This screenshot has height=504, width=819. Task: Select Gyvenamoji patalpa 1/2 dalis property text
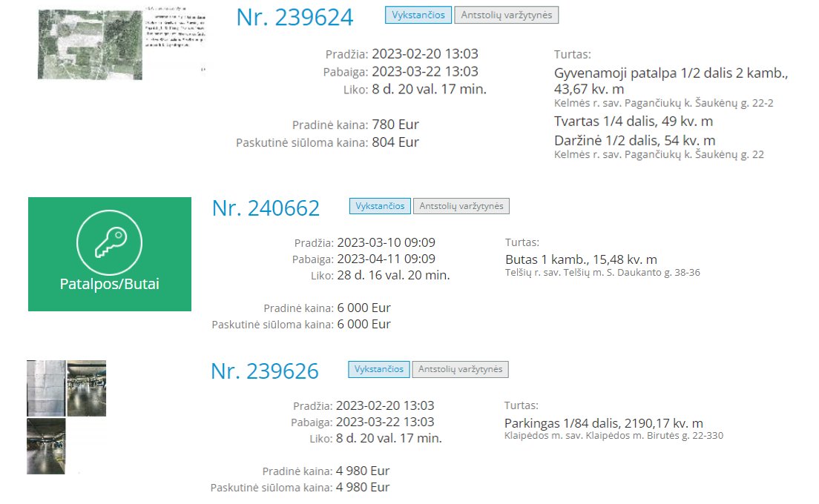(x=671, y=81)
